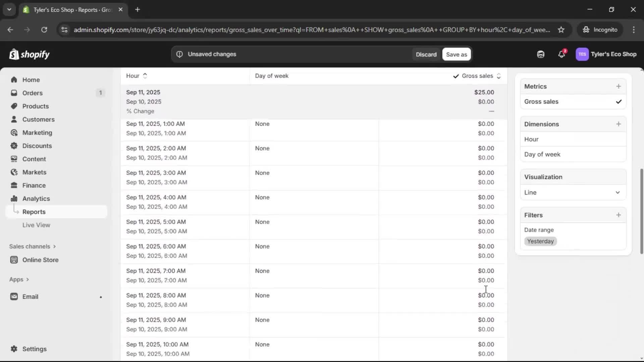644x362 pixels.
Task: Toggle the Gross sales column header check
Action: pos(456,76)
